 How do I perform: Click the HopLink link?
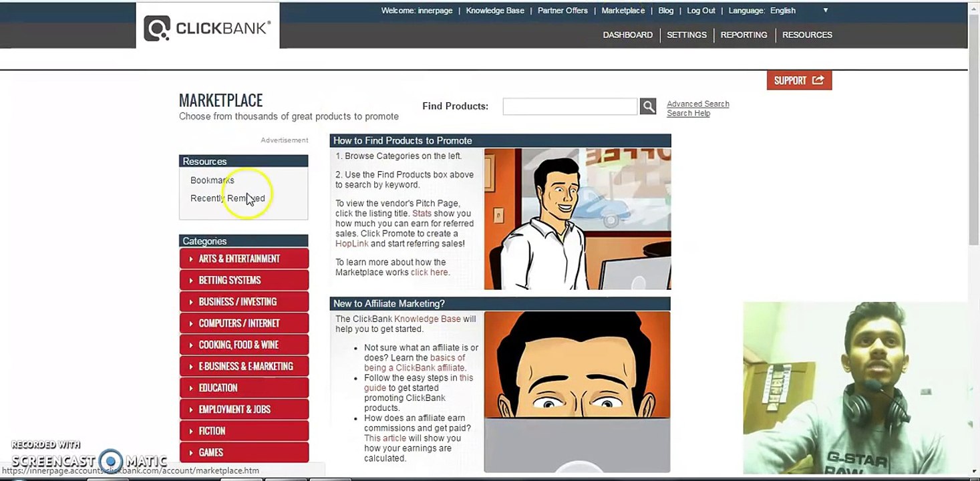pyautogui.click(x=351, y=244)
